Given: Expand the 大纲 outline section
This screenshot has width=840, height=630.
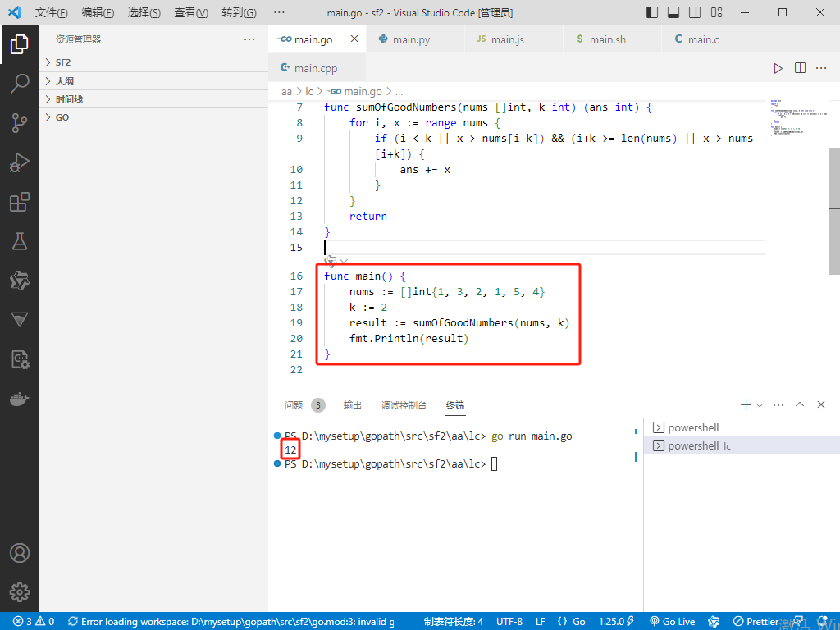Looking at the screenshot, I should click(x=153, y=81).
